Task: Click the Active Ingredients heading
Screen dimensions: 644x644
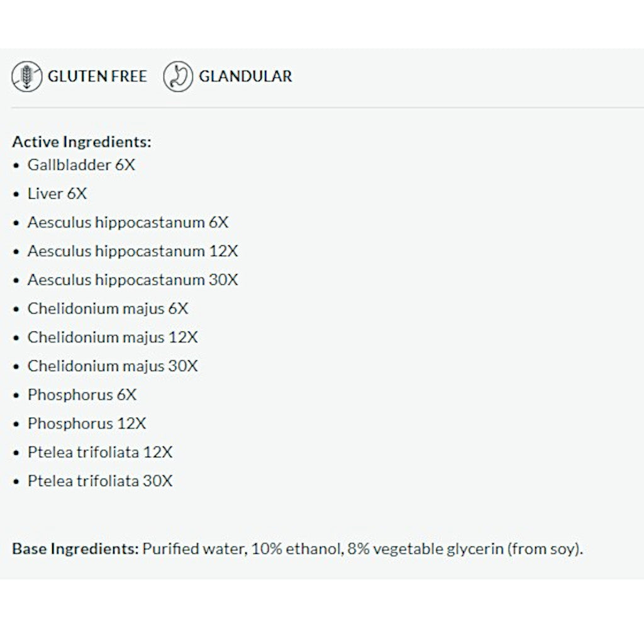Action: (82, 142)
